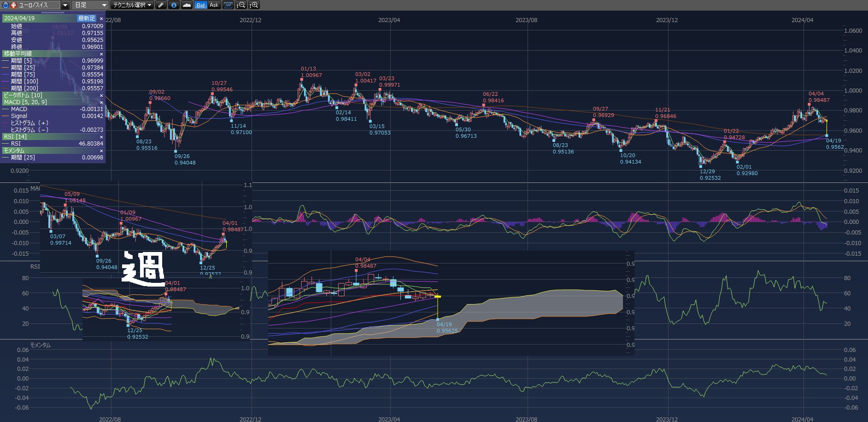Viewport: 868px width, 422px height.
Task: Switch price display to Bid
Action: pos(200,5)
